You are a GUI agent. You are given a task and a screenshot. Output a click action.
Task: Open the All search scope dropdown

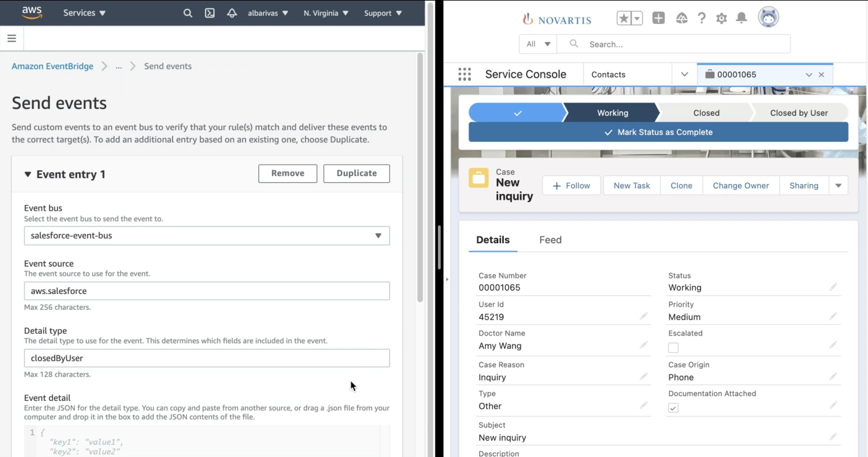[538, 44]
